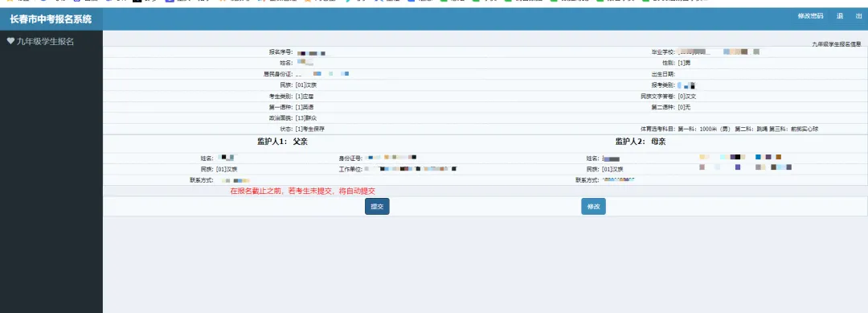Click the 监护人1: 父亲 heading
The image size is (868, 313).
coord(282,142)
